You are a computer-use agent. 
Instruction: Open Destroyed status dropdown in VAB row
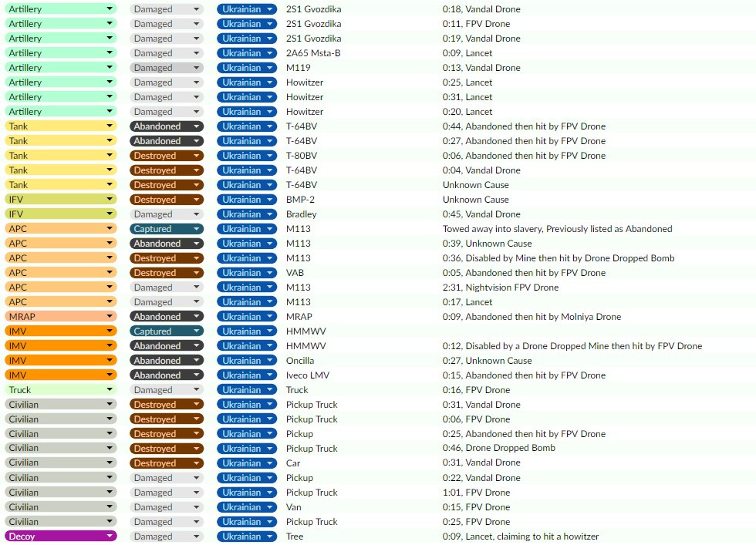tap(167, 273)
